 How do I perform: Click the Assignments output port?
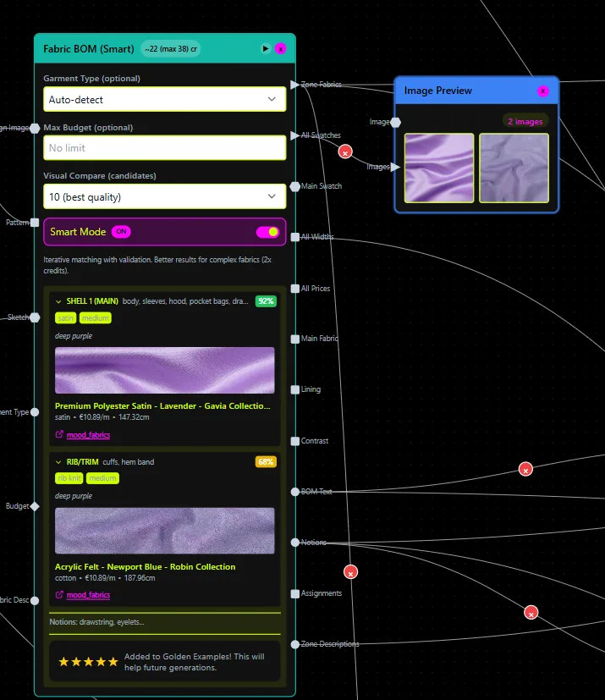pyautogui.click(x=295, y=593)
